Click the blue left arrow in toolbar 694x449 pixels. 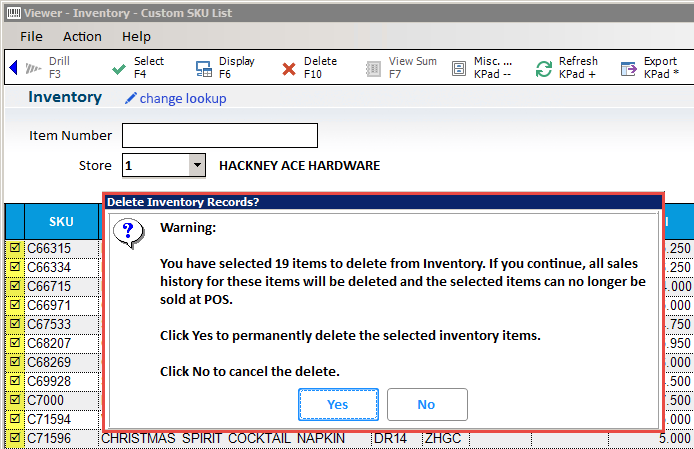tap(13, 67)
